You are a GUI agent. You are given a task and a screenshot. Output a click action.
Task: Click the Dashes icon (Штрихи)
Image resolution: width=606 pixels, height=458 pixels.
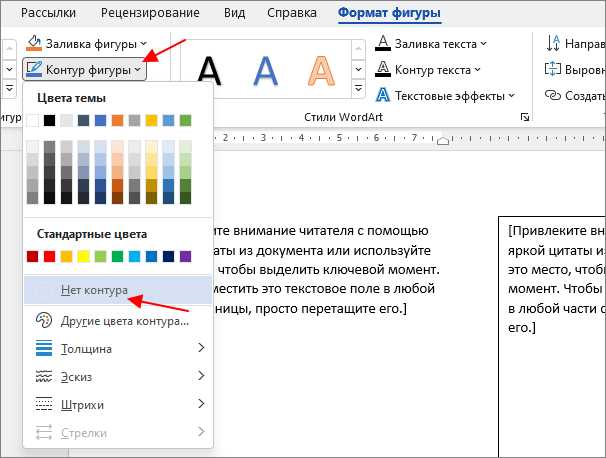(44, 404)
